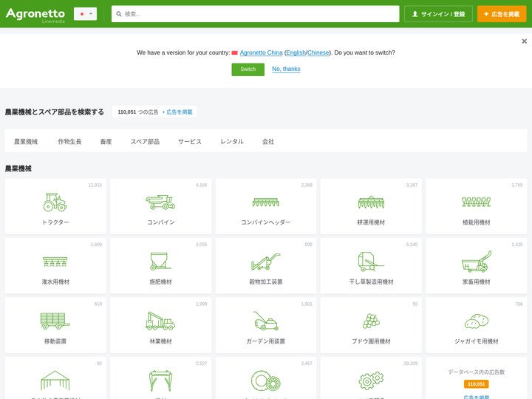Open the farm building shed icon
This screenshot has width=532, height=399.
55,381
